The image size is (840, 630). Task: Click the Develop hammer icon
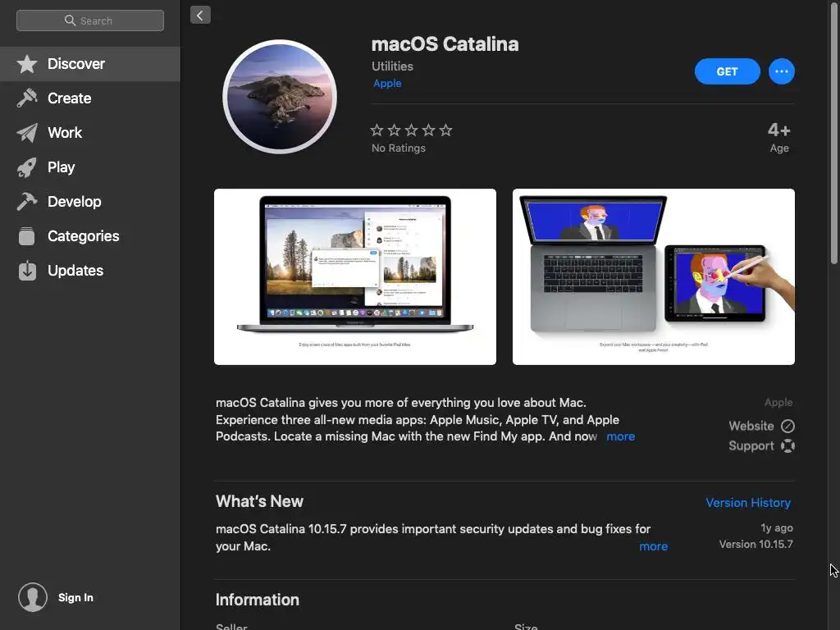pos(27,202)
